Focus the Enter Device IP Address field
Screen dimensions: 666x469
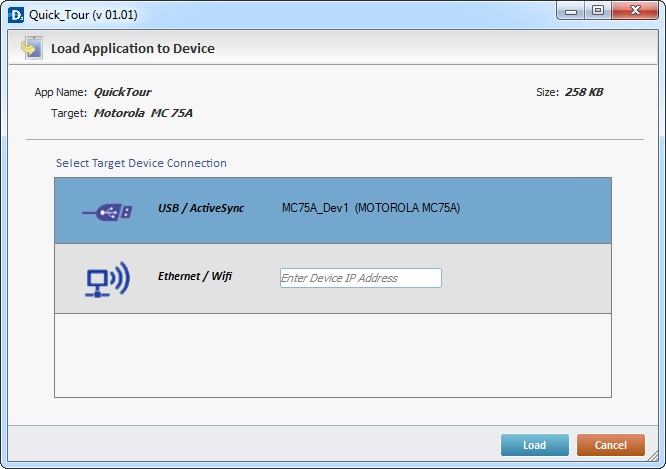[x=361, y=278]
